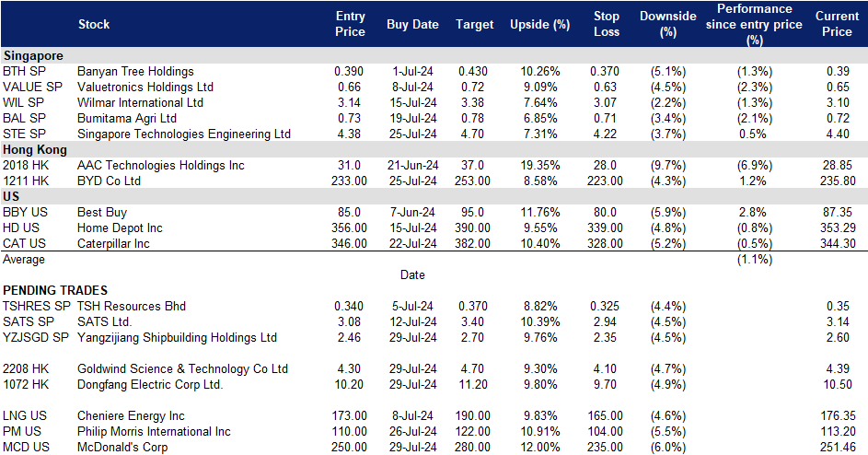This screenshot has height=455, width=868.
Task: Click the Current Price column header
Action: pos(836,24)
